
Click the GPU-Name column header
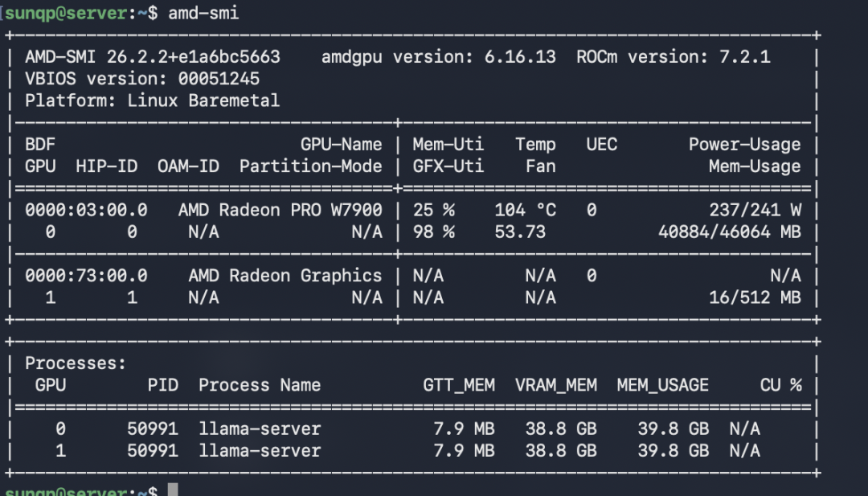tap(341, 145)
